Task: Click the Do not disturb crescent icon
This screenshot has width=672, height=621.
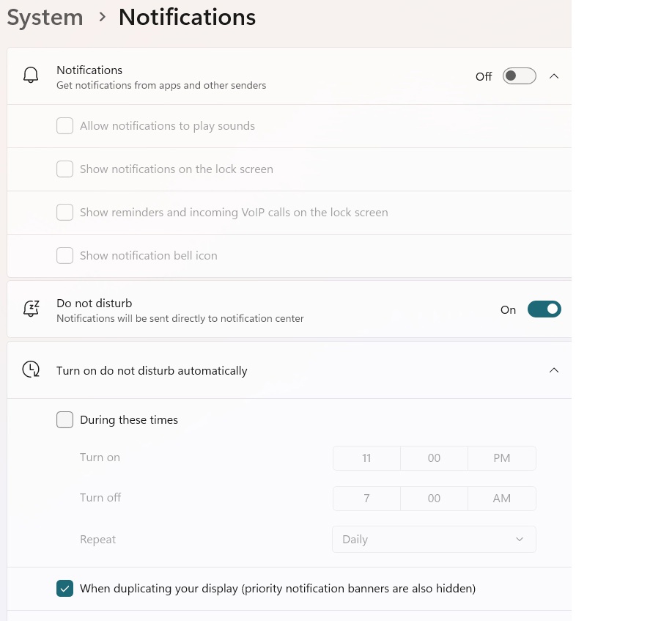Action: 31,309
